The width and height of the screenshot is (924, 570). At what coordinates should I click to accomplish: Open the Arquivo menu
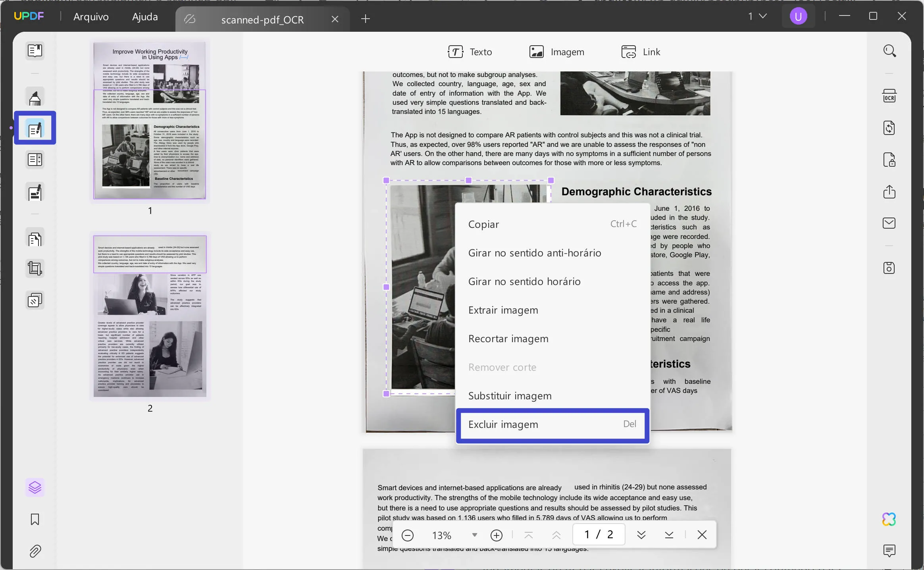pos(90,17)
